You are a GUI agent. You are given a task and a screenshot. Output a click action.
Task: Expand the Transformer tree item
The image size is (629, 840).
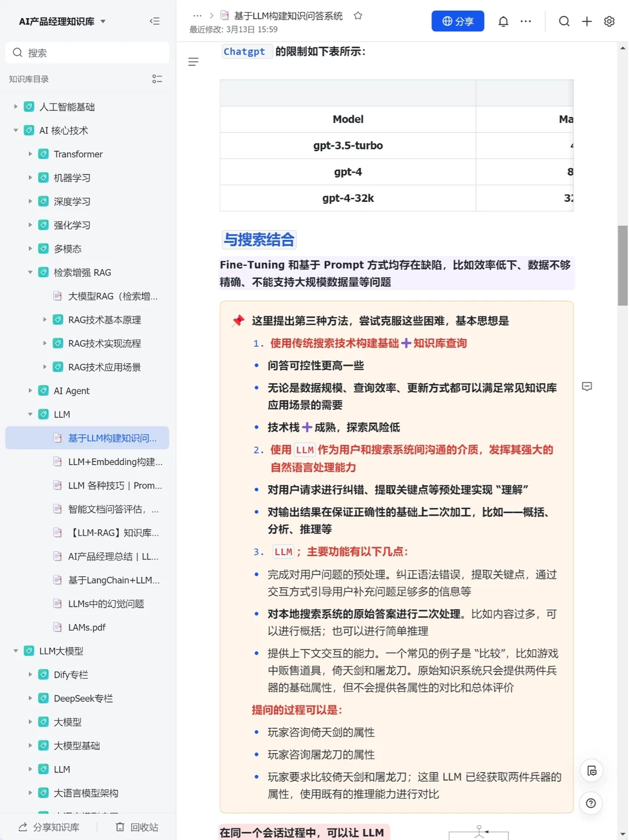tap(30, 154)
